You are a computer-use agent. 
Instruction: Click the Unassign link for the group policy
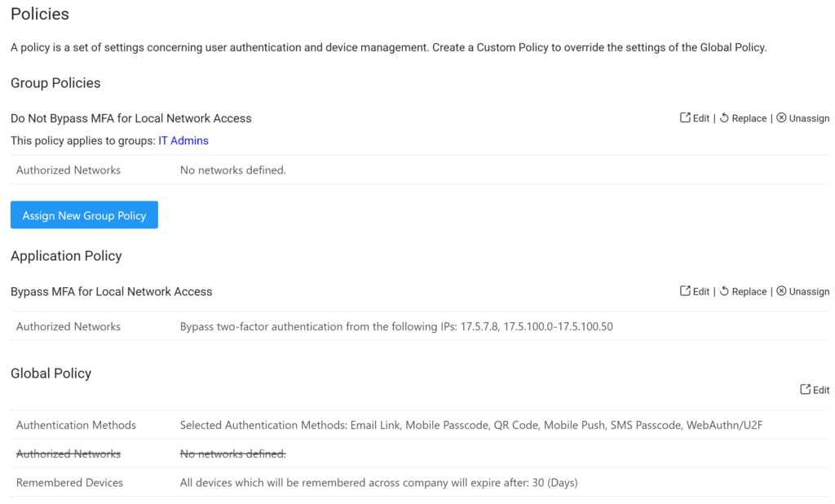tap(809, 117)
